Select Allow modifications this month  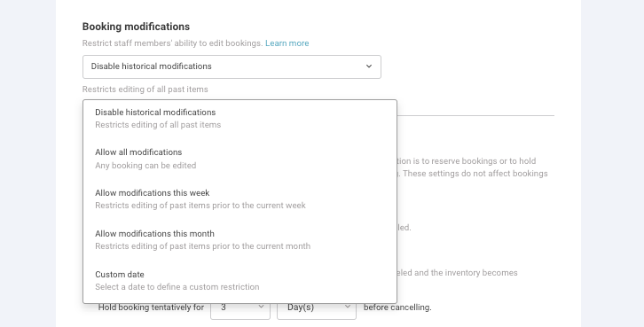tap(240, 239)
